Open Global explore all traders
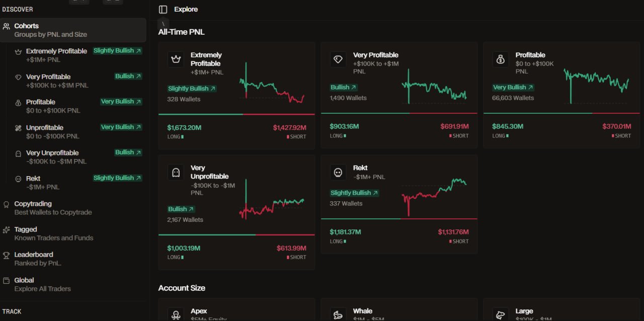Image resolution: width=644 pixels, height=321 pixels. [x=73, y=284]
